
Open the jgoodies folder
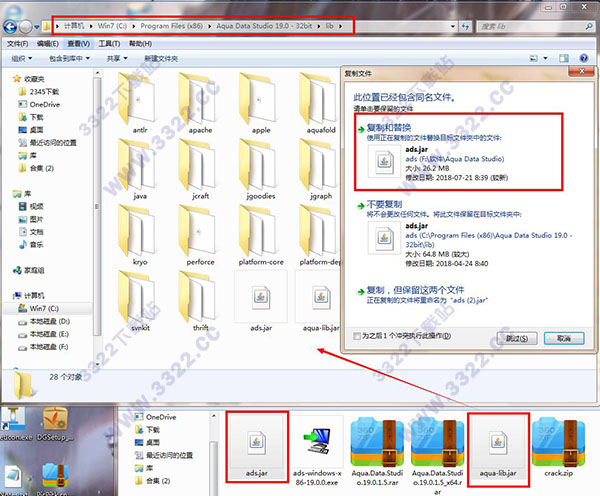pyautogui.click(x=261, y=169)
